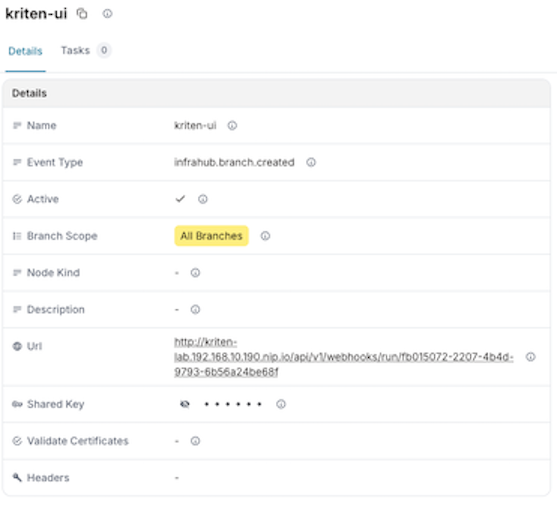Screen dimensions: 557x525
Task: Click the All Branches badge
Action: coord(211,236)
